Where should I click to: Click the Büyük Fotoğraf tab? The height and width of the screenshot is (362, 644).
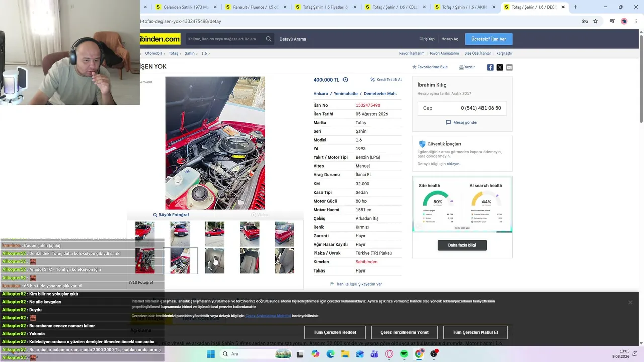(x=171, y=215)
